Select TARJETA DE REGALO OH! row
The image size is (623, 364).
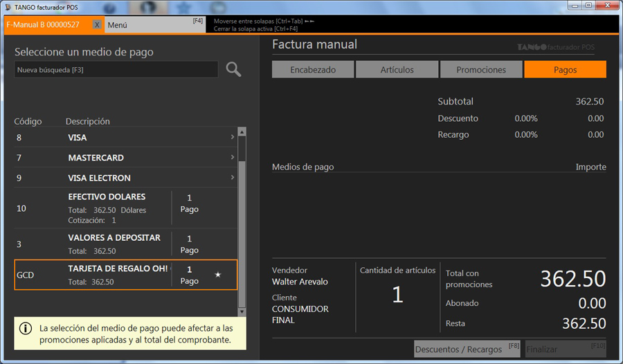[x=125, y=275]
